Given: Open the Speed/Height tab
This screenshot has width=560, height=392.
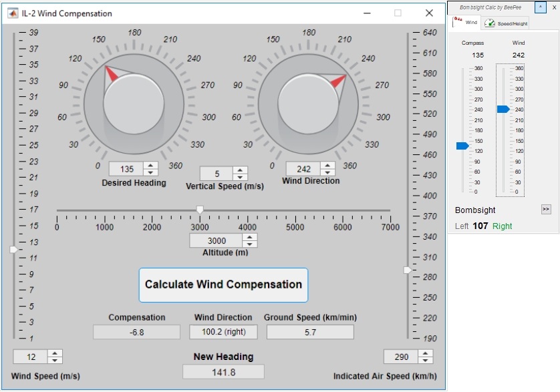Looking at the screenshot, I should (x=507, y=23).
